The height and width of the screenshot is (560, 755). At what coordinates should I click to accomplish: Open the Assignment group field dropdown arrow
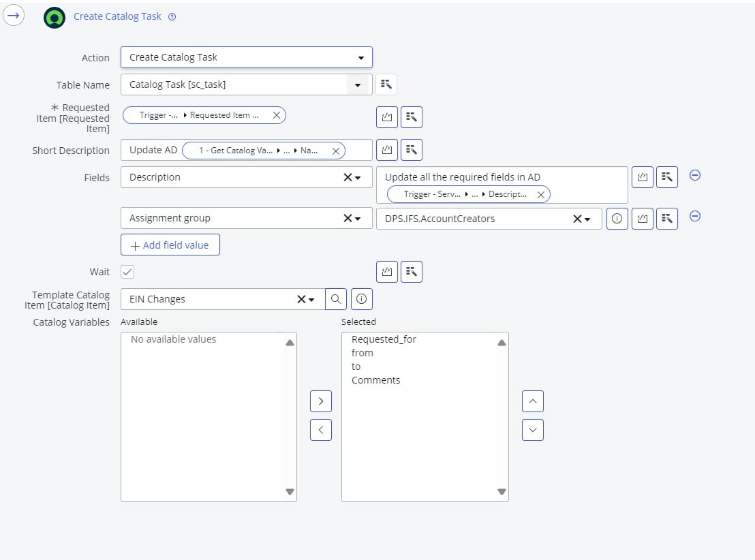(x=358, y=219)
